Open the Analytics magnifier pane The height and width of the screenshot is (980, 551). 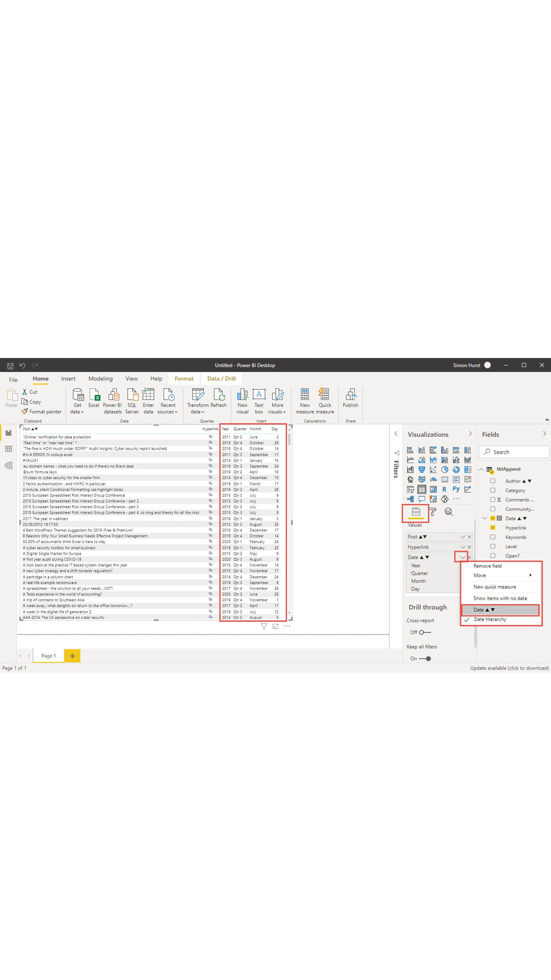(x=448, y=512)
